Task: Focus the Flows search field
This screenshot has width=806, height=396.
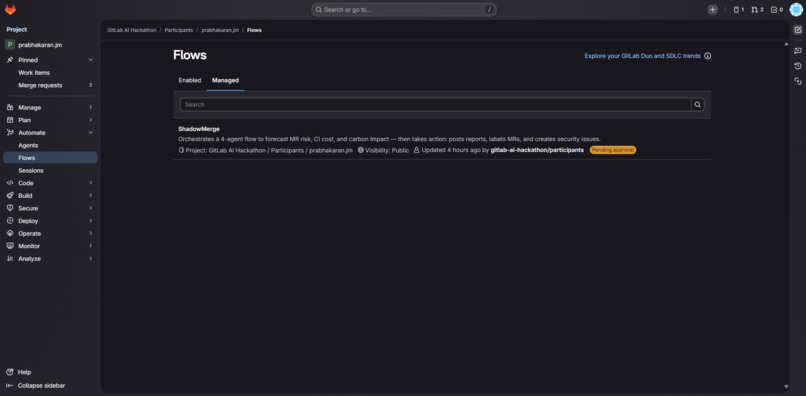Action: tap(435, 104)
